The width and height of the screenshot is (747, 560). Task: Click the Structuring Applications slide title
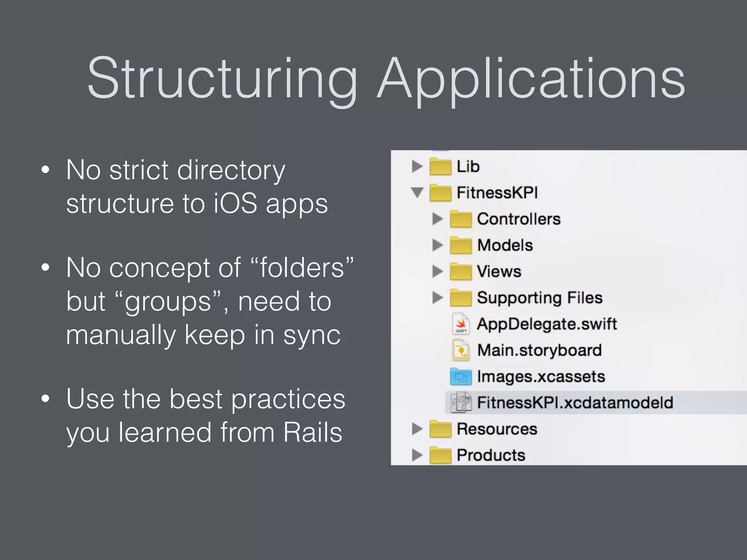tap(386, 78)
